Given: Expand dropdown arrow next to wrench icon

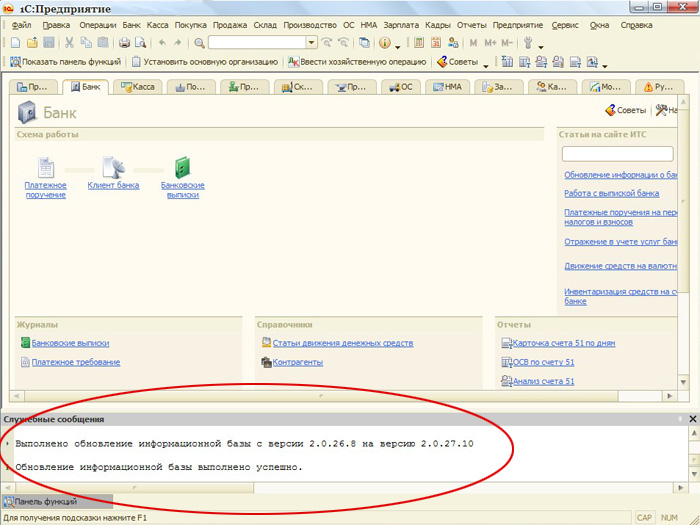Looking at the screenshot, I should [x=541, y=46].
